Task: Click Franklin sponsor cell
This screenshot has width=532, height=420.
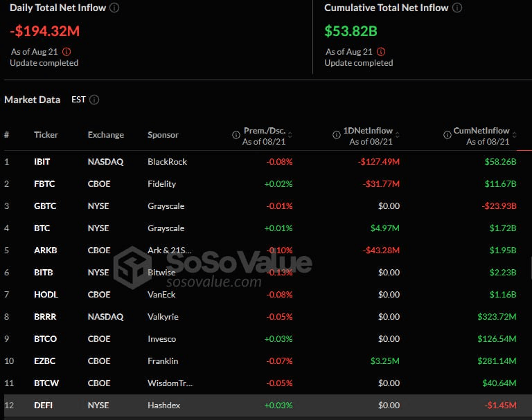Action: pos(163,361)
